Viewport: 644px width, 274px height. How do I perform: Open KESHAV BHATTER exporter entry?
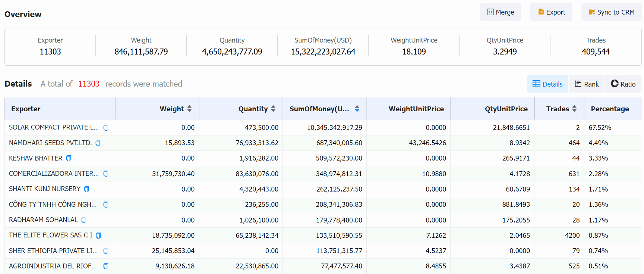tap(36, 158)
